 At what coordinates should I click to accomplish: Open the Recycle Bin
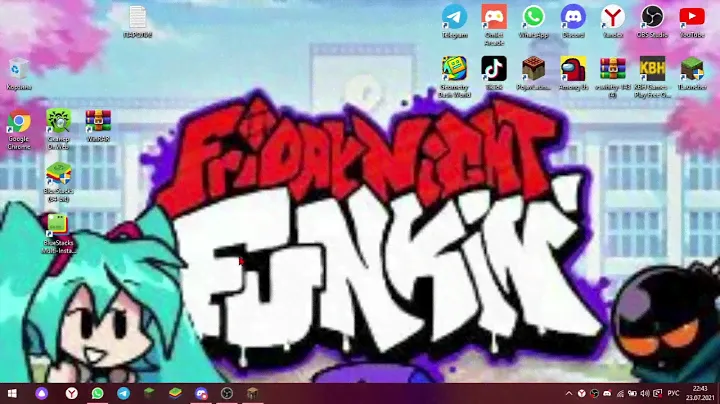click(x=18, y=70)
